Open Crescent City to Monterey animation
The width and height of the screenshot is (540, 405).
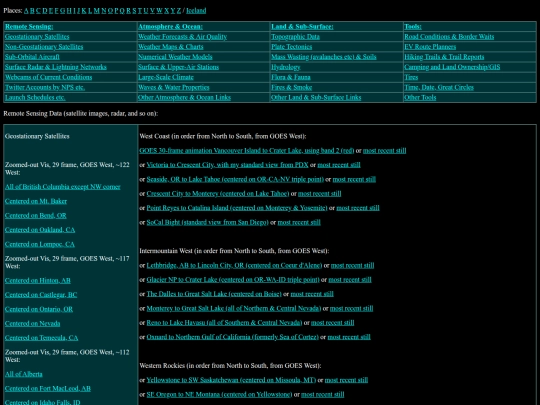[x=218, y=194]
